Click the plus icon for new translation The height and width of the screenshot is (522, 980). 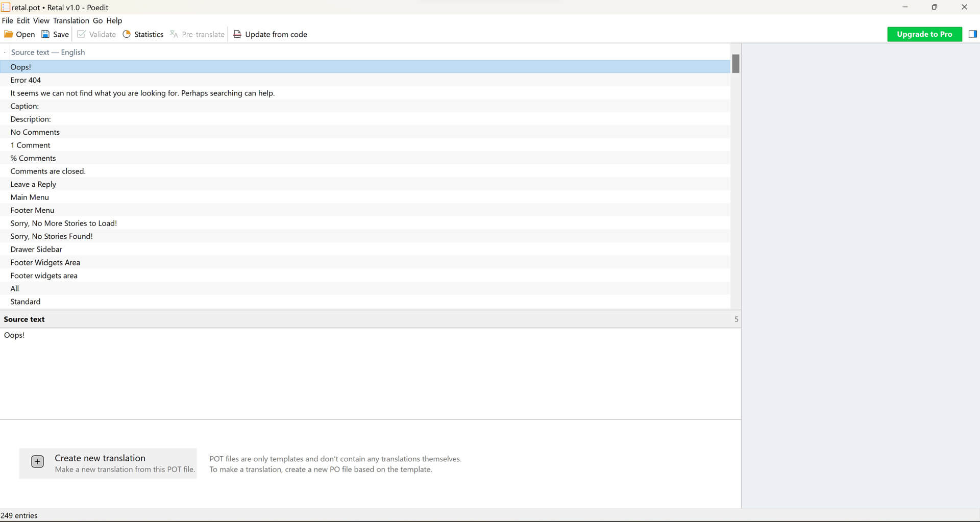[x=37, y=462]
